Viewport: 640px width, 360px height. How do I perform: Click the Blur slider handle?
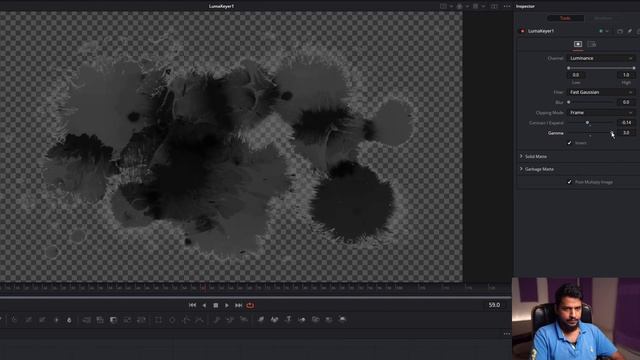[x=569, y=102]
